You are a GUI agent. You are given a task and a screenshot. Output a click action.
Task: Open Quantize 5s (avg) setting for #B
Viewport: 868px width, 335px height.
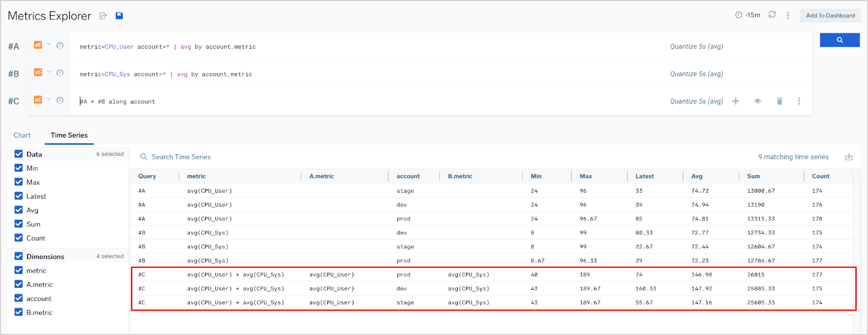pyautogui.click(x=696, y=74)
